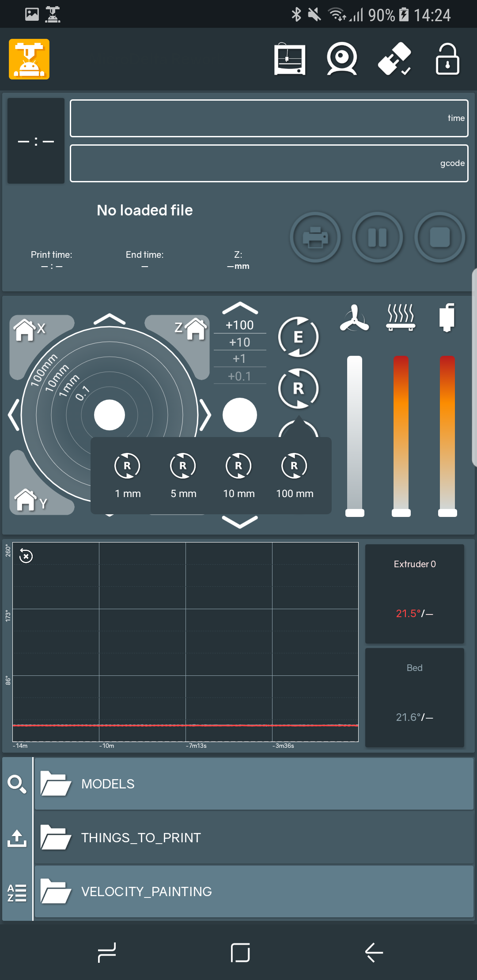Tap the connection status plug icon
The image size is (477, 980).
point(394,59)
